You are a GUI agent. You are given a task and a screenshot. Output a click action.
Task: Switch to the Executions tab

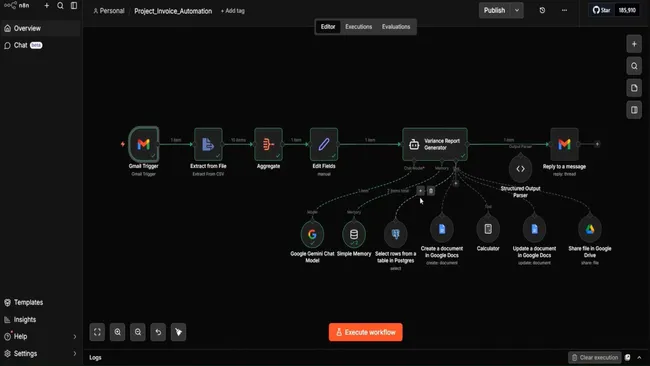[359, 27]
